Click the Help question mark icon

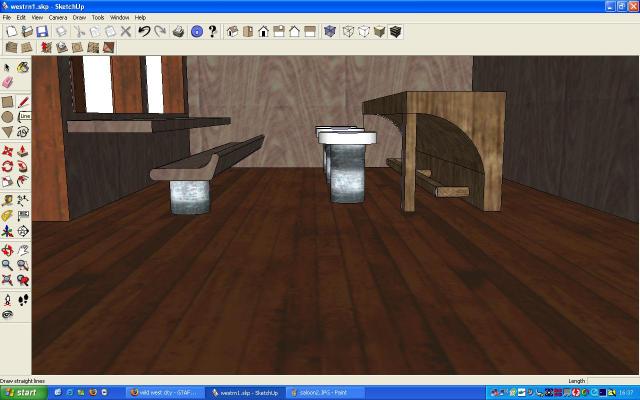pyautogui.click(x=212, y=32)
